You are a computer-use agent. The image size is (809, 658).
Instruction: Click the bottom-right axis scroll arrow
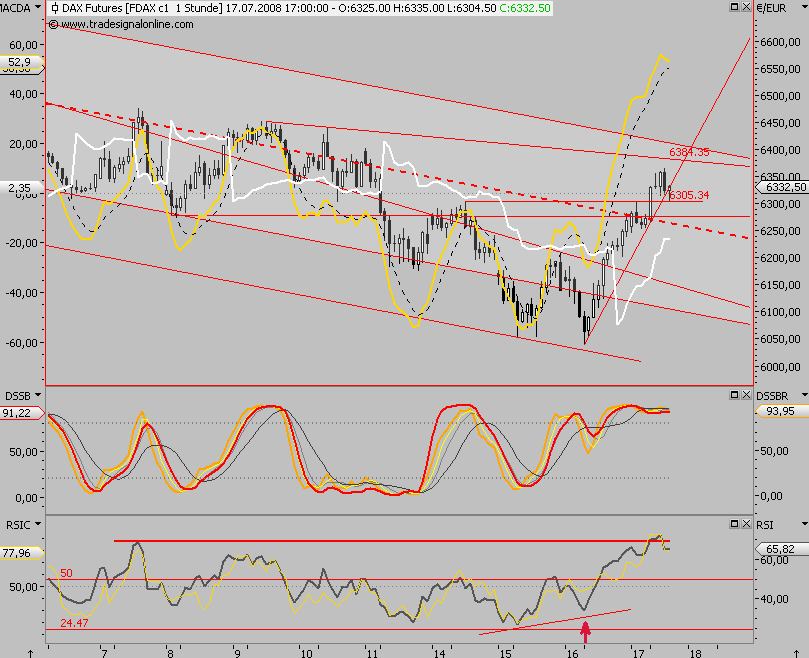pos(796,653)
